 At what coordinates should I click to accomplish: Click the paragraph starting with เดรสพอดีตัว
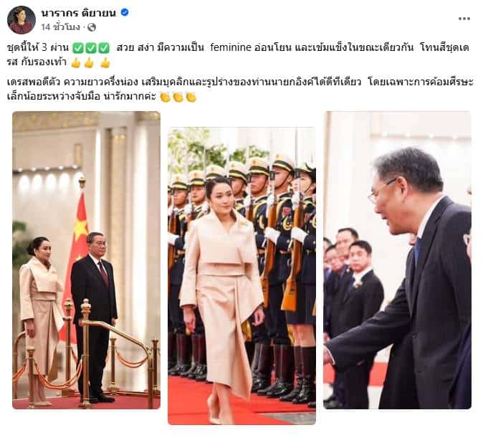pyautogui.click(x=240, y=90)
